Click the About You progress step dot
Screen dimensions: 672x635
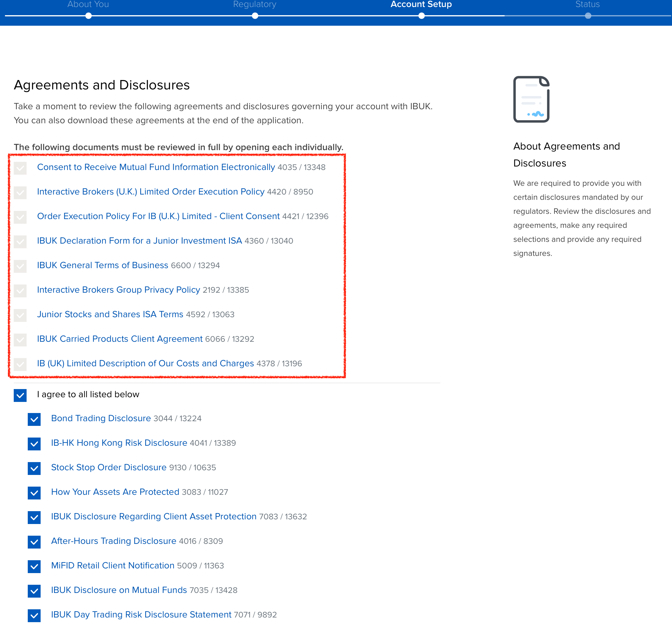pos(88,15)
